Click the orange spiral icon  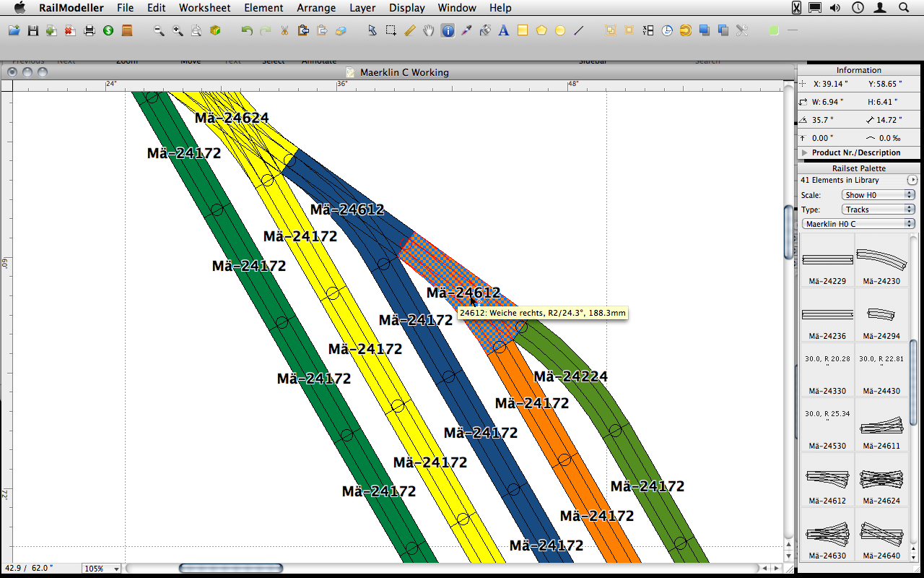(x=686, y=30)
